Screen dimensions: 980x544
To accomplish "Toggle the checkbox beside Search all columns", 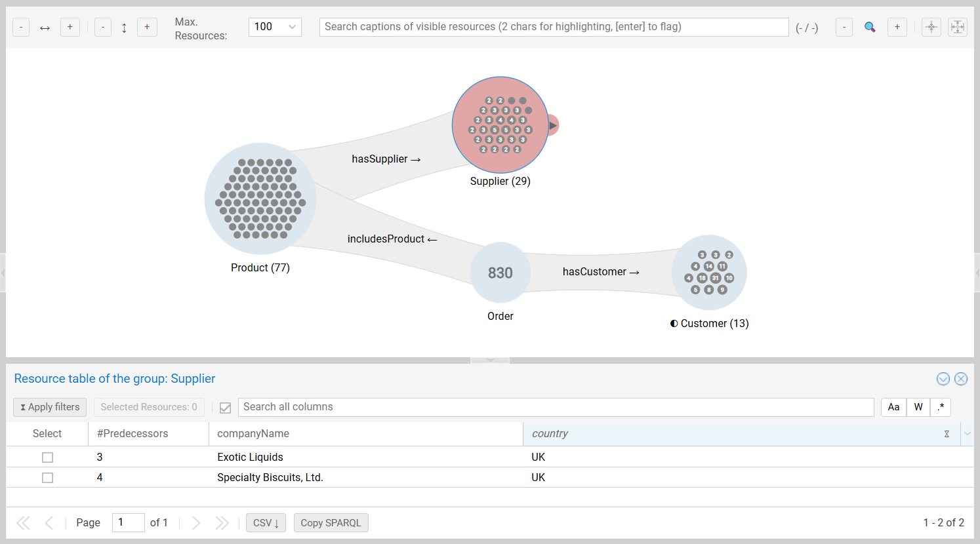I will (x=225, y=408).
